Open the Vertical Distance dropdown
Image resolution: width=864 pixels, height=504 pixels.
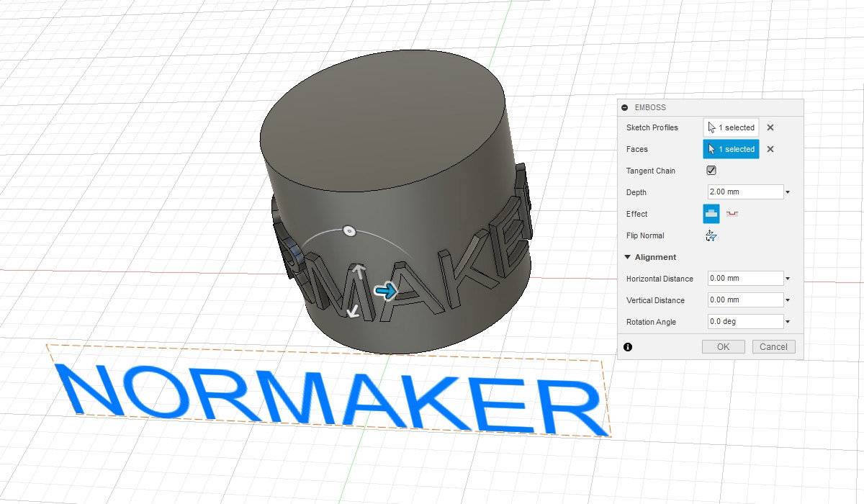[x=788, y=300]
